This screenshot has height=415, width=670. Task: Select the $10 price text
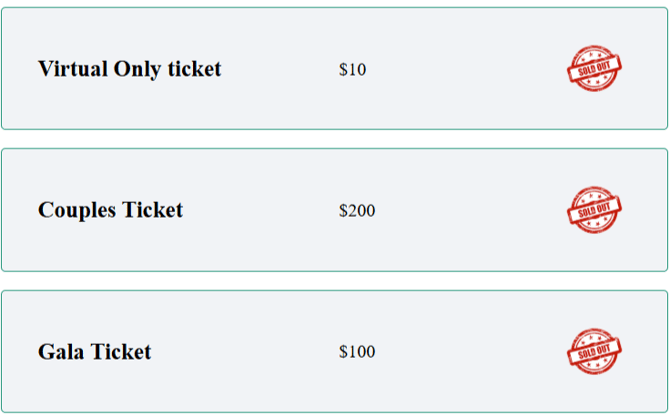(x=353, y=70)
